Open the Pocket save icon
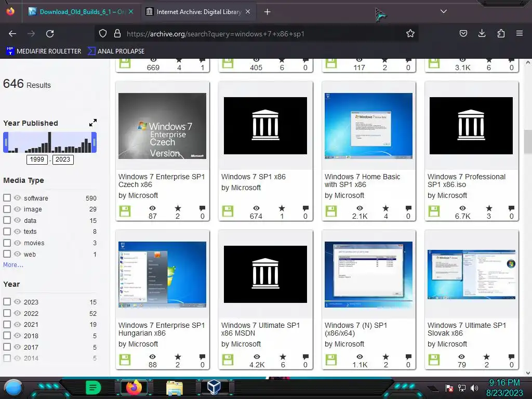The image size is (532, 399). [463, 33]
